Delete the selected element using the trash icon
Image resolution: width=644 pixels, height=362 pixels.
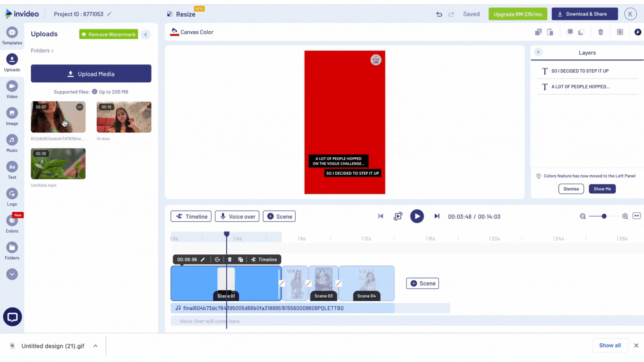[601, 32]
